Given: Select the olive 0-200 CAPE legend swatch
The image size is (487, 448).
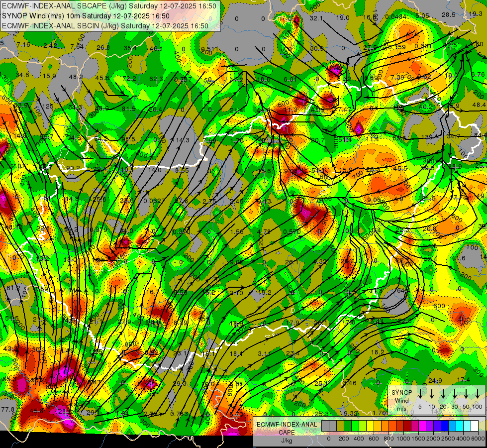Looking at the screenshot, I should [x=340, y=426].
